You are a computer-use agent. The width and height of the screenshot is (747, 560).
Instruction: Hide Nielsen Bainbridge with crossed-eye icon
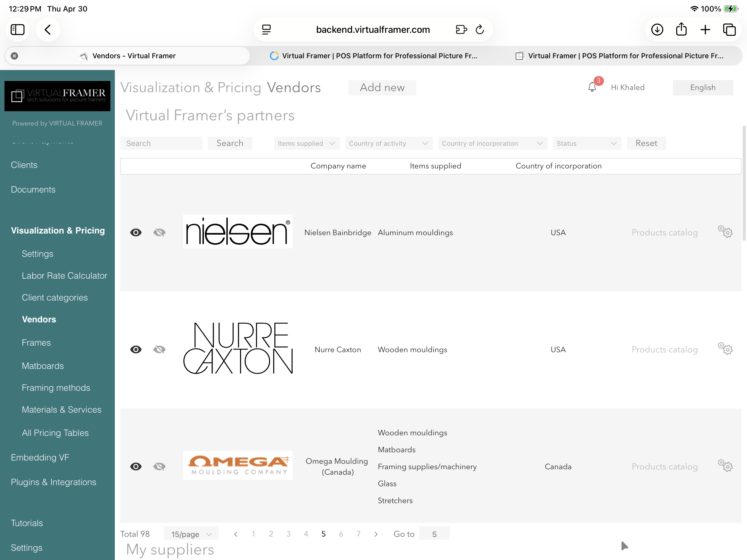tap(159, 232)
